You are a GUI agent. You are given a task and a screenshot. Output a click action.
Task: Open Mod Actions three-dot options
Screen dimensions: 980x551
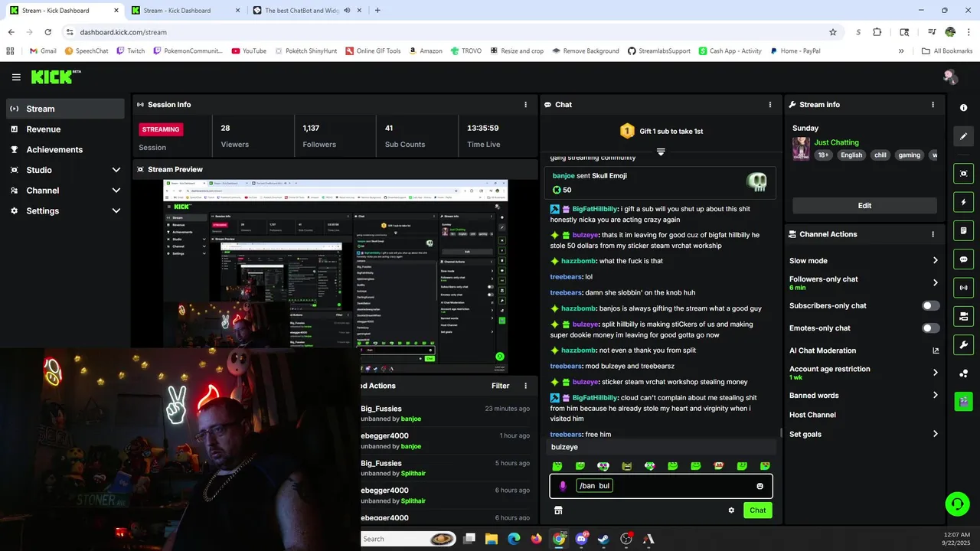coord(525,386)
